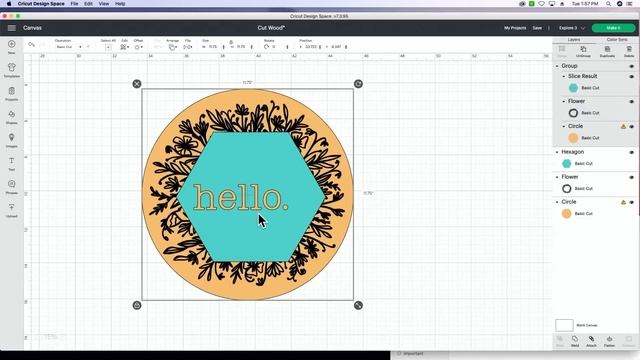Image resolution: width=640 pixels, height=360 pixels.
Task: Click the Flatten tool
Action: [x=609, y=342]
